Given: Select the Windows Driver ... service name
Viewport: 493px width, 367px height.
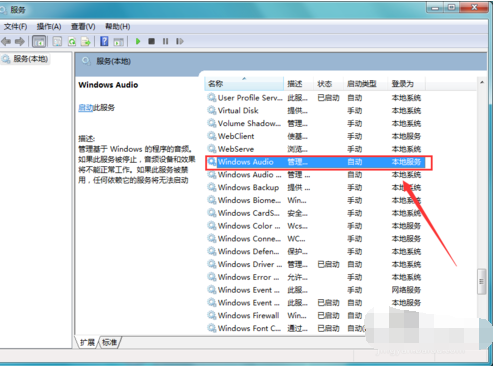Looking at the screenshot, I should 250,264.
